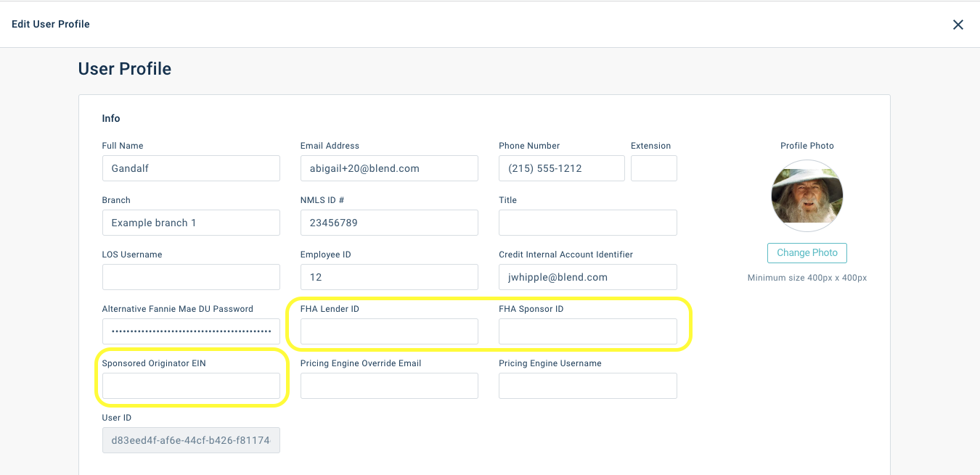
Task: Click Gandalf profile photo thumbnail
Action: 807,196
